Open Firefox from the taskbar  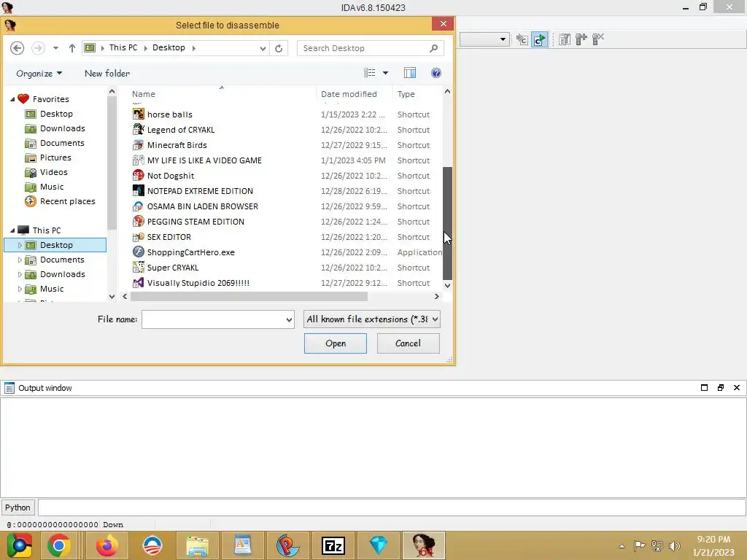pyautogui.click(x=107, y=545)
